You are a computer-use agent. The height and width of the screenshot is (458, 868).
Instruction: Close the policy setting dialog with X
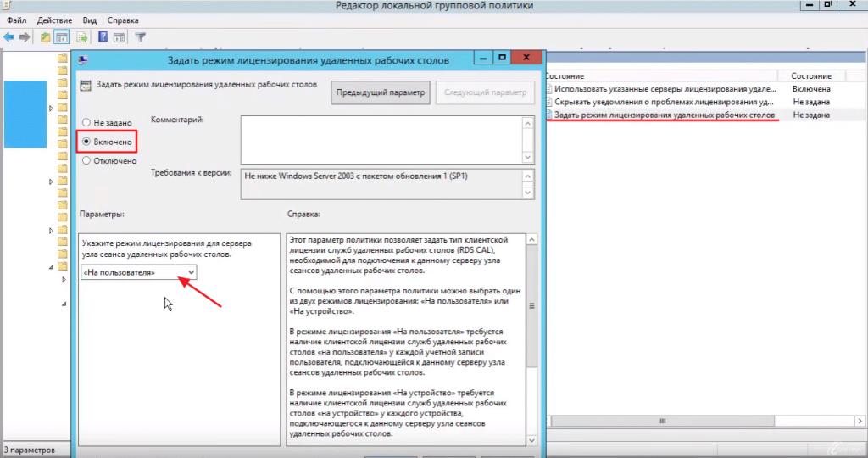coord(526,58)
